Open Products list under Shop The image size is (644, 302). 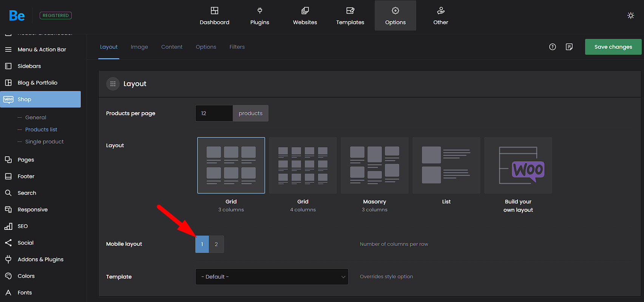coord(41,129)
